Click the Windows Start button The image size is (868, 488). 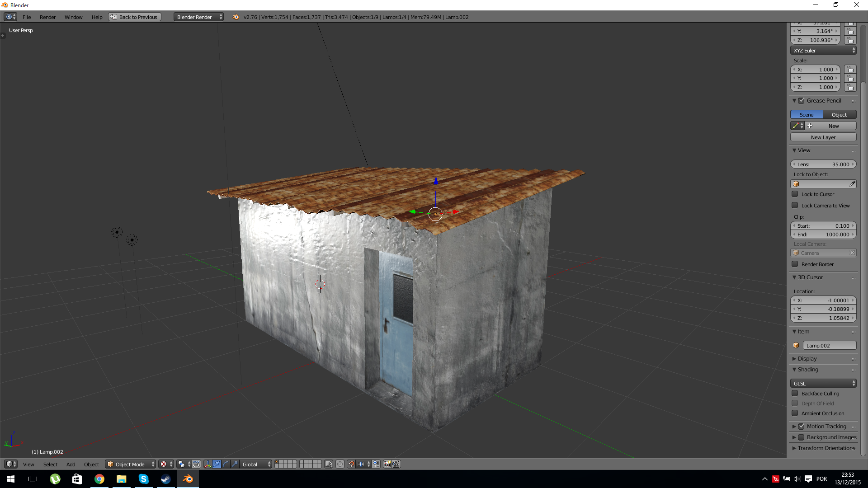(11, 479)
